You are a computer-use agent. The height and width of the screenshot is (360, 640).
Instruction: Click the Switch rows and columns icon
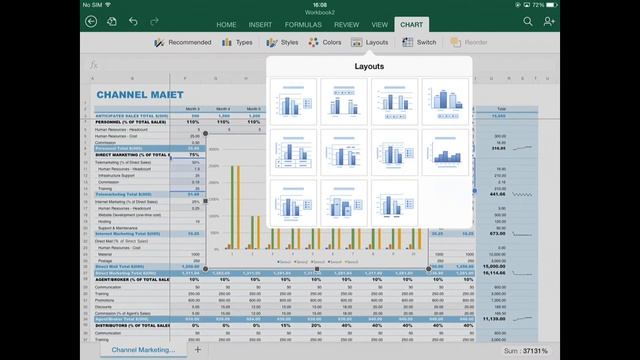tap(407, 42)
